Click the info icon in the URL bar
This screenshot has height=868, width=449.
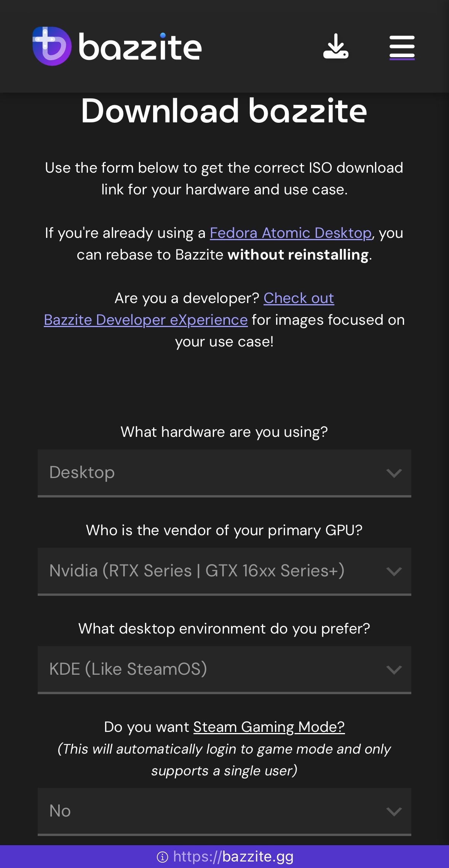[162, 857]
